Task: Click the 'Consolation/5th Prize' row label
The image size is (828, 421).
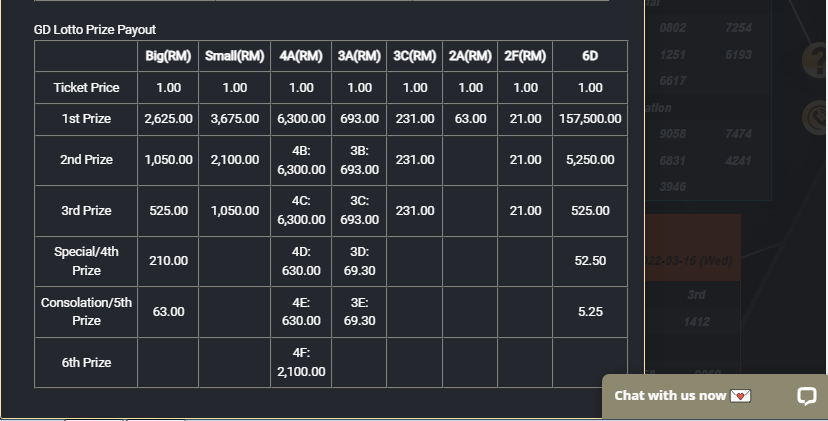Action: click(86, 311)
